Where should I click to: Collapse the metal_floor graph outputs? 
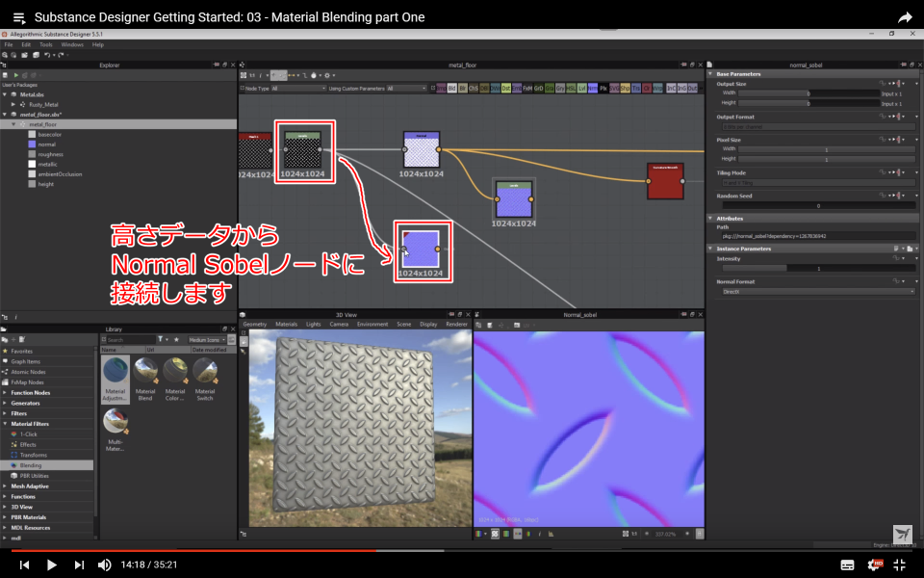[13, 124]
